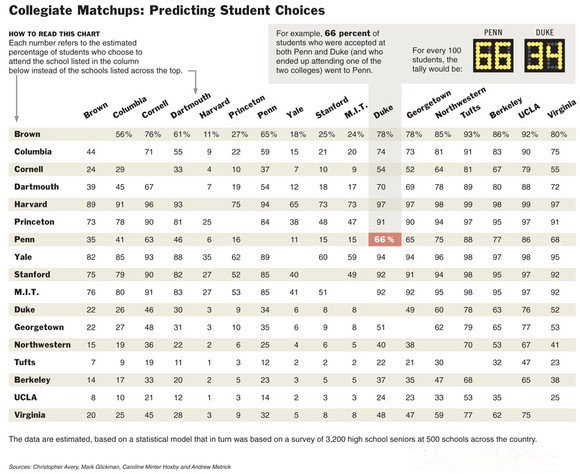The height and width of the screenshot is (474, 580).
Task: Click the bent arrow pointing to Dartmouth column
Action: click(x=193, y=81)
